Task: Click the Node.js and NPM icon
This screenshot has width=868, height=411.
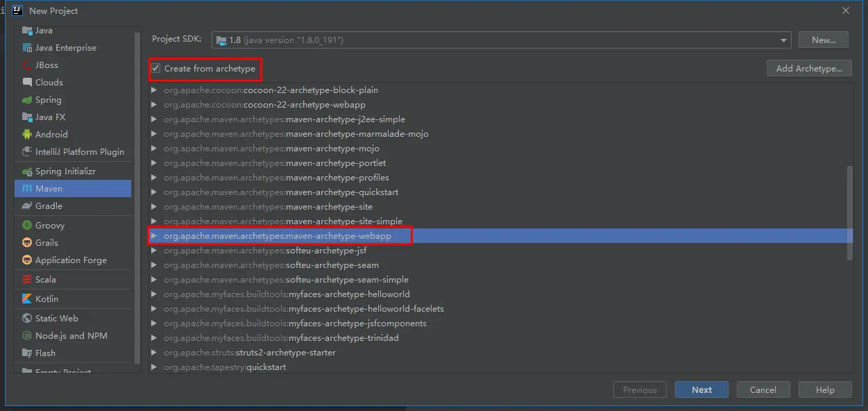Action: click(27, 336)
